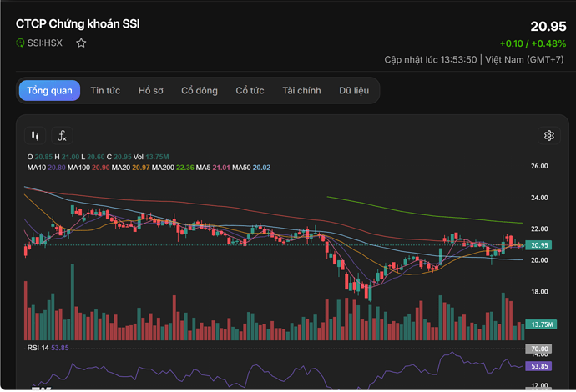Click the purple 53.85 RSI axis tag

(x=538, y=366)
